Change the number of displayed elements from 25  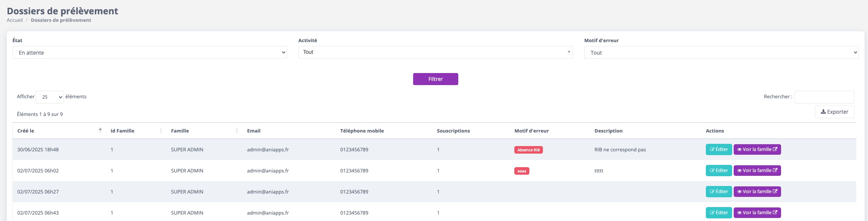(50, 97)
